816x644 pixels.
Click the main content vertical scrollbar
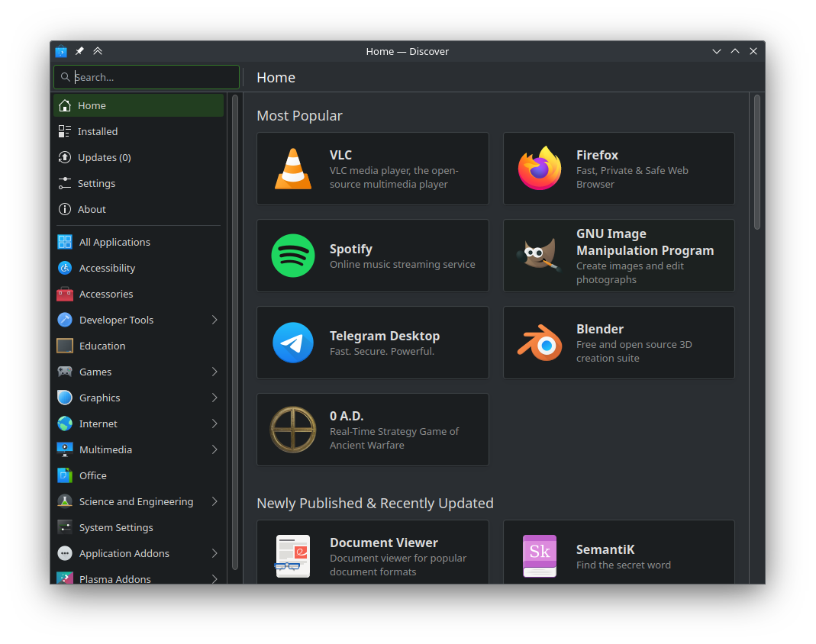click(x=756, y=162)
